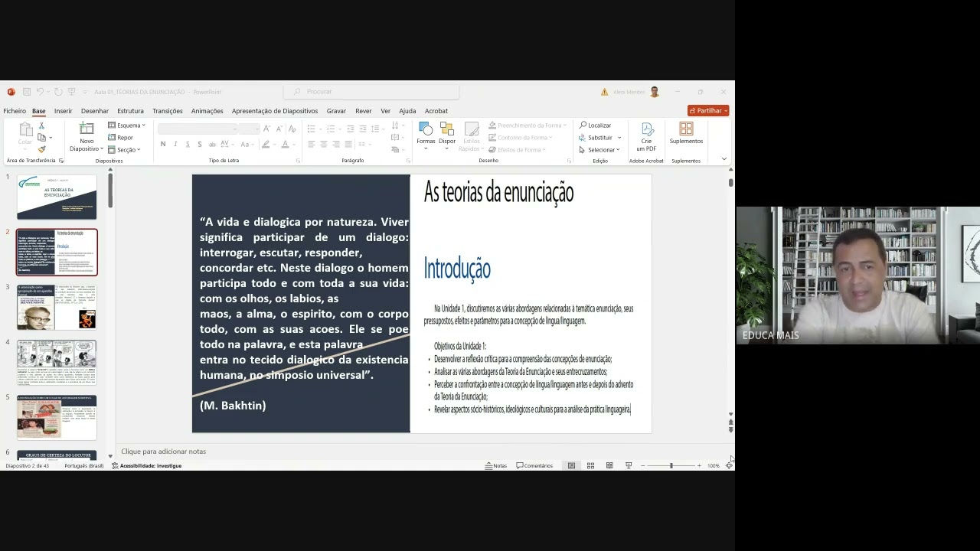This screenshot has height=551, width=980.
Task: Toggle align text left
Action: click(x=311, y=144)
